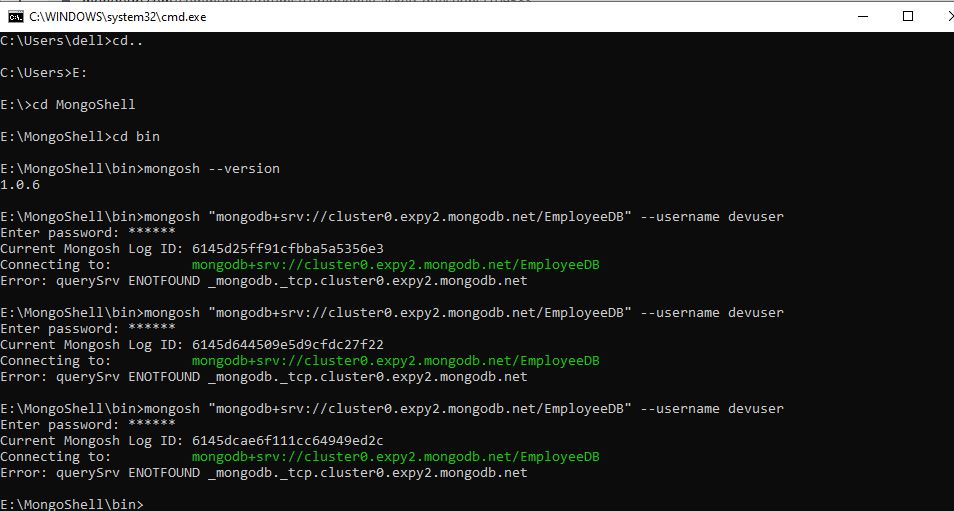The image size is (954, 511).
Task: Click the 'cd..' command on the first line
Action: (122, 40)
